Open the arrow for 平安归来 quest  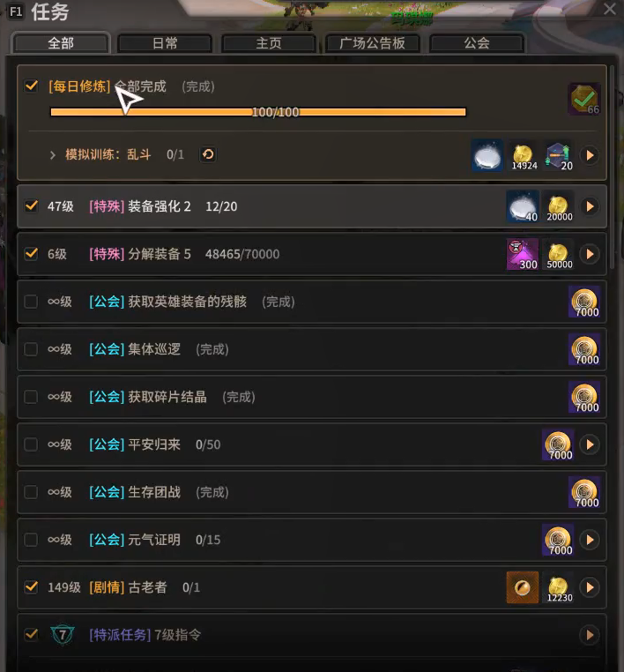(x=590, y=444)
